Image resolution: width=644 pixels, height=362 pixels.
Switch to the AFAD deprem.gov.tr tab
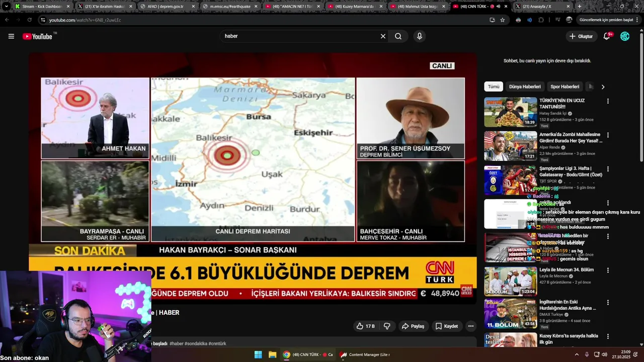coord(165,7)
